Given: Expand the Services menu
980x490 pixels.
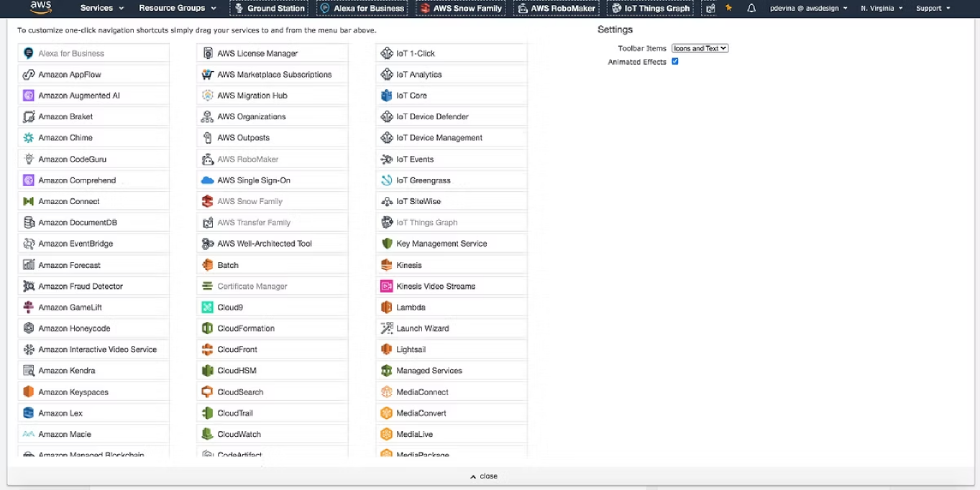Looking at the screenshot, I should [x=102, y=8].
